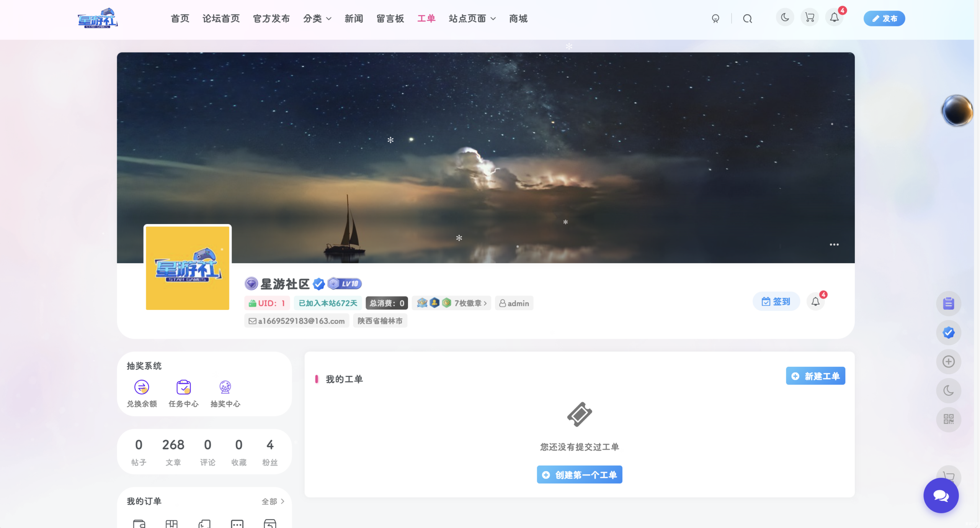
Task: Expand the 7枚徽章 badges list
Action: click(x=468, y=303)
